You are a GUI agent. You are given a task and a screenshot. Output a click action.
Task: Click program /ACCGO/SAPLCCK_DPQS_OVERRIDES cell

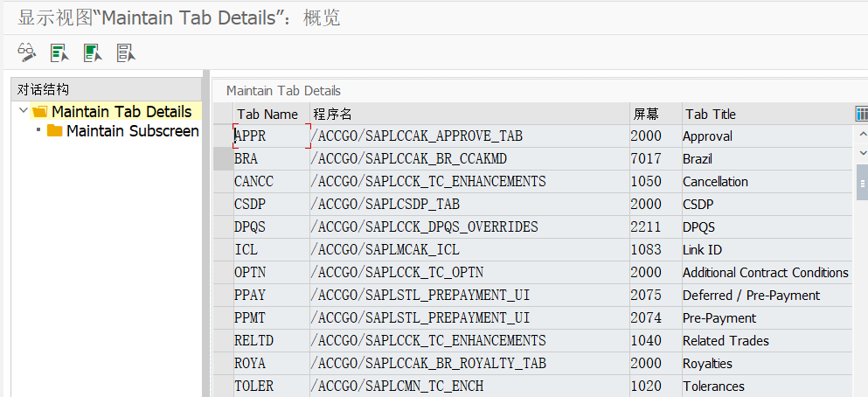click(x=469, y=227)
